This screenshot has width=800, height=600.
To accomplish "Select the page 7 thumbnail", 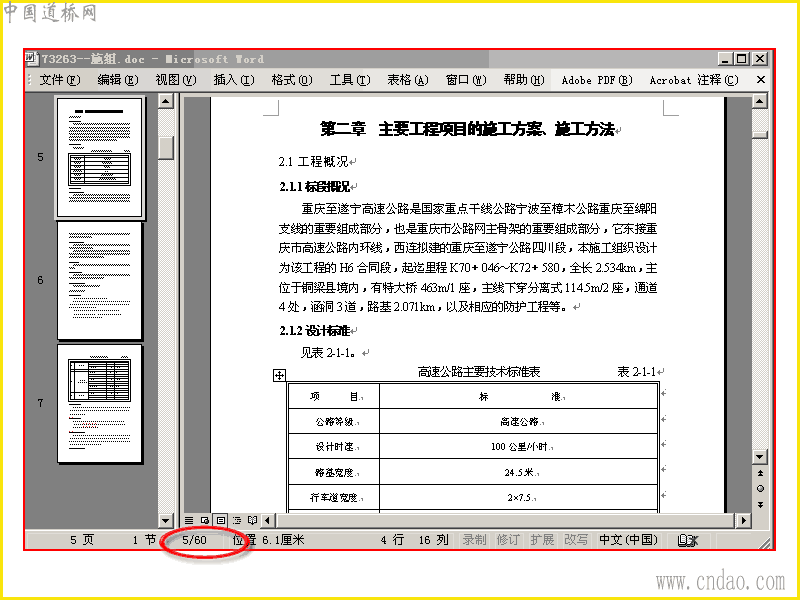I will click(99, 404).
